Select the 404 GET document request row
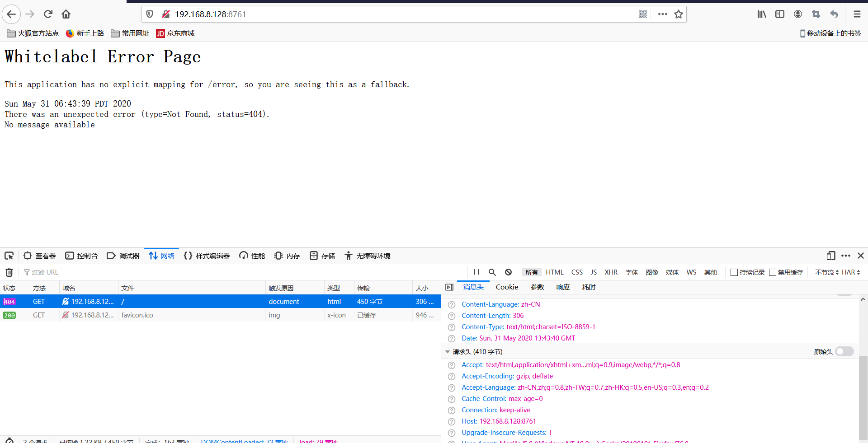868x443 pixels. (x=220, y=302)
